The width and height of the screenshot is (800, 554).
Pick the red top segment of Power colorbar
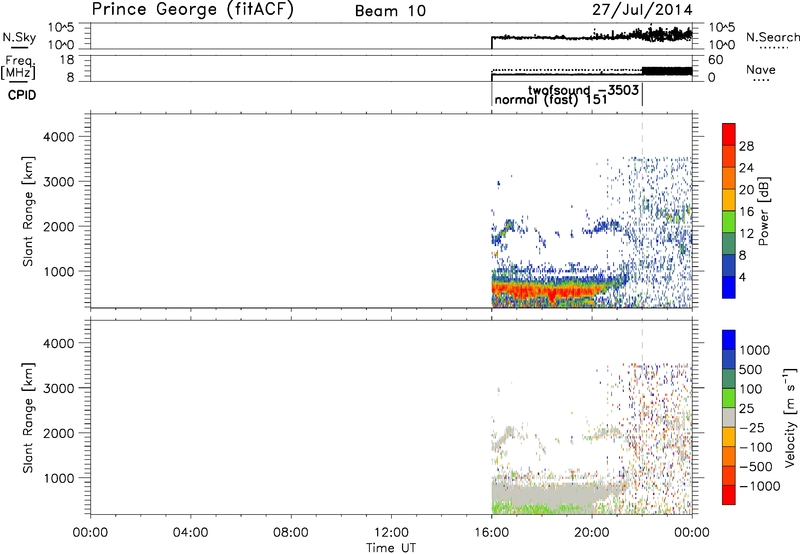[729, 134]
